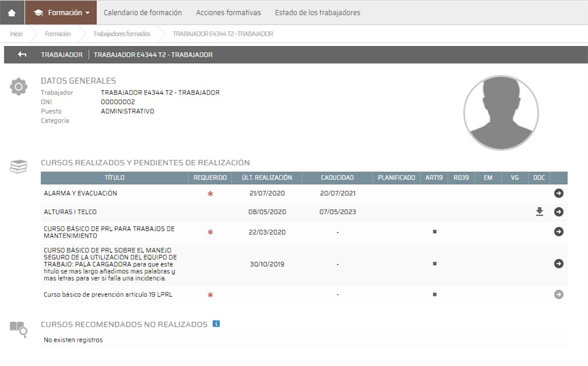Go to Trabajadores formados breadcrumb
Screen dimensions: 588x366
pos(121,34)
